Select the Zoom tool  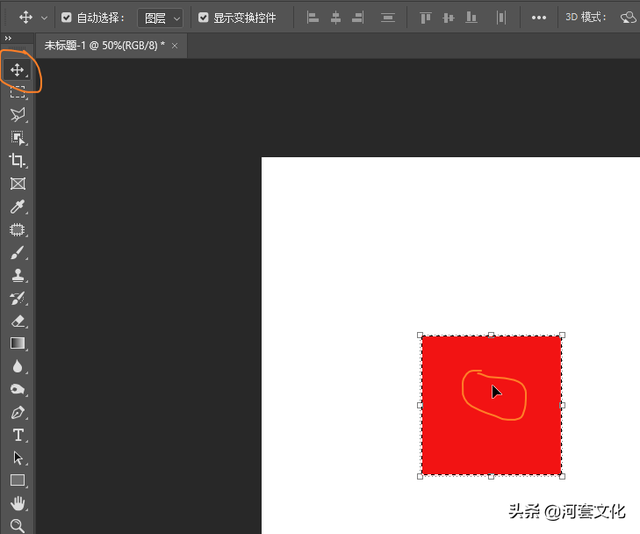pyautogui.click(x=18, y=526)
